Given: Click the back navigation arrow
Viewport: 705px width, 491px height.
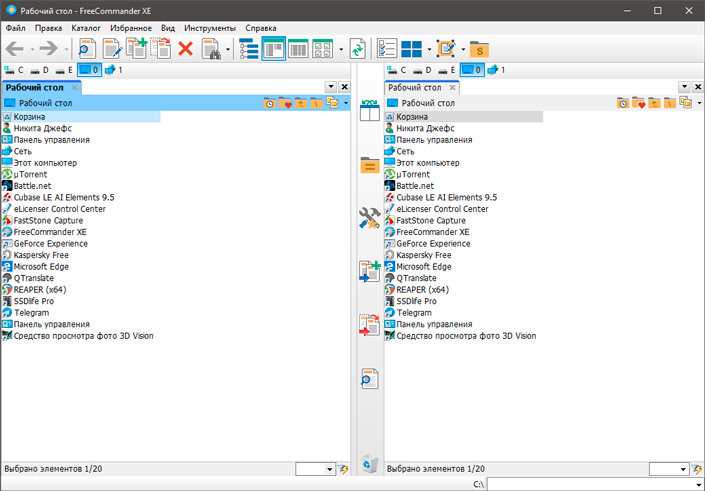Looking at the screenshot, I should pyautogui.click(x=16, y=48).
